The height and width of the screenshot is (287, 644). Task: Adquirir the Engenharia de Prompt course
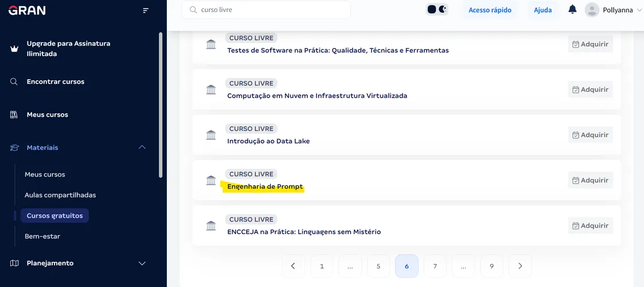(x=591, y=180)
